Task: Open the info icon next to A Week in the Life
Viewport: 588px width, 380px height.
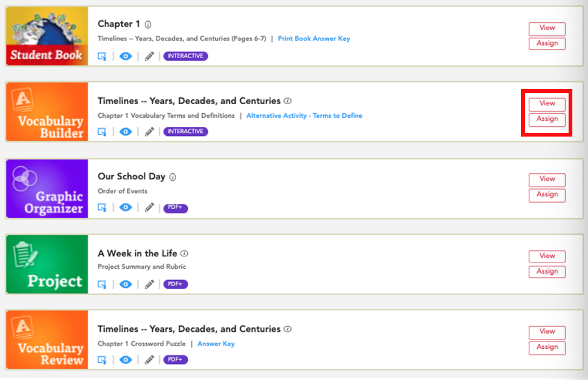Action: [184, 254]
